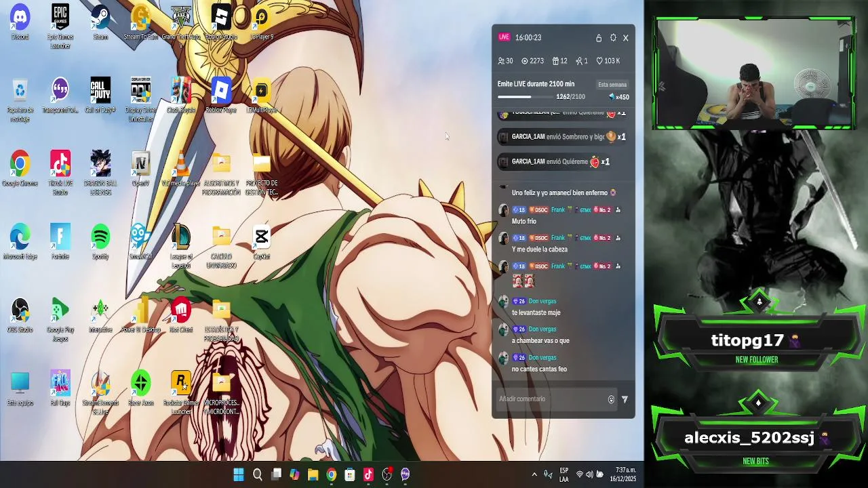Open Display Driver Uninstaller shortcut

(140, 100)
